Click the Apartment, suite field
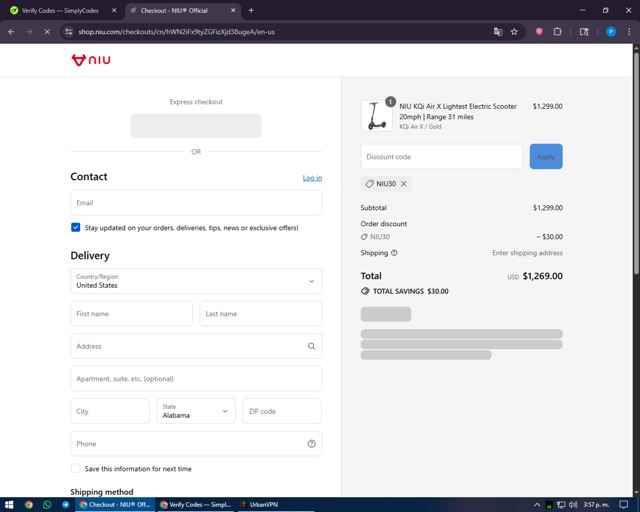This screenshot has height=512, width=640. 196,378
